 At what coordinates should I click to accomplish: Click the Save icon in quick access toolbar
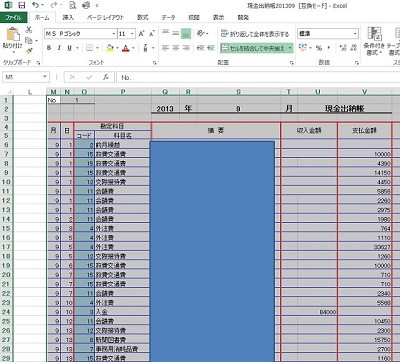pos(22,5)
